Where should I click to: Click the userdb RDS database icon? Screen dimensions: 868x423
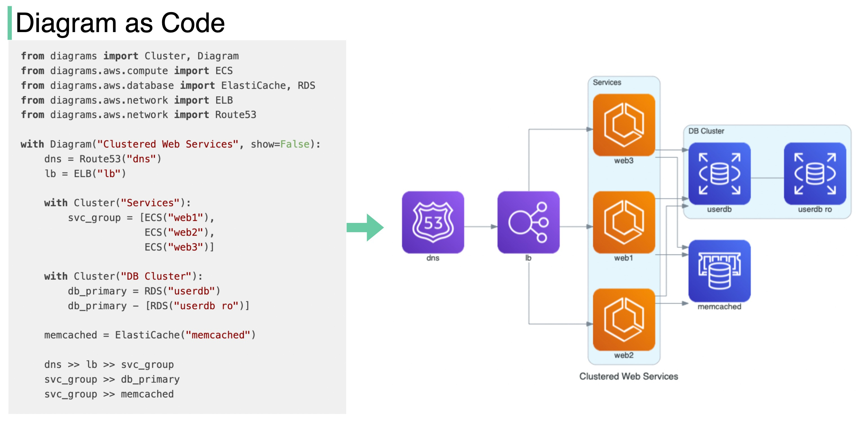pyautogui.click(x=719, y=174)
